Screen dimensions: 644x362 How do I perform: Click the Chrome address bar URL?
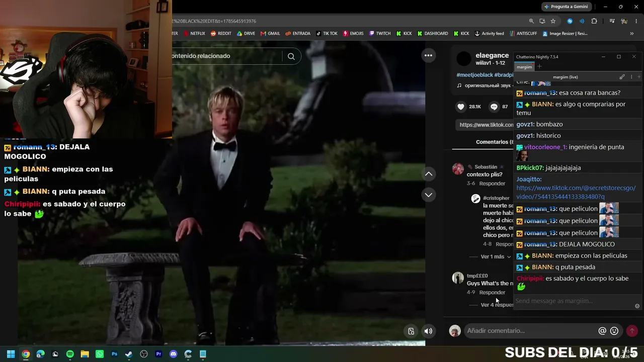[x=214, y=21]
